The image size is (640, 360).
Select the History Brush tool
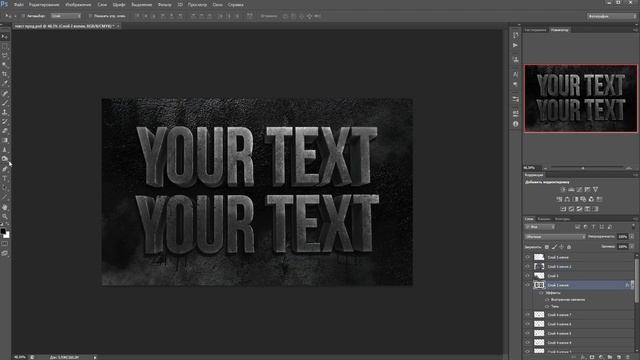(4, 122)
